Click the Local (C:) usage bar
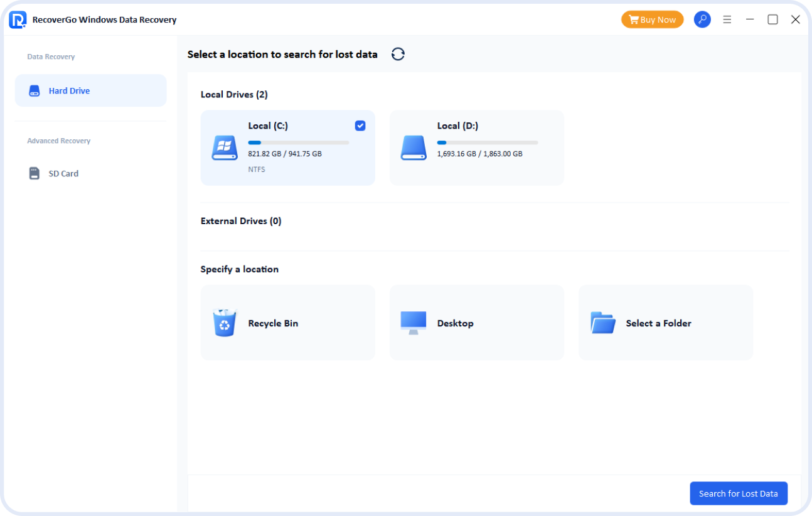The image size is (812, 516). point(298,142)
